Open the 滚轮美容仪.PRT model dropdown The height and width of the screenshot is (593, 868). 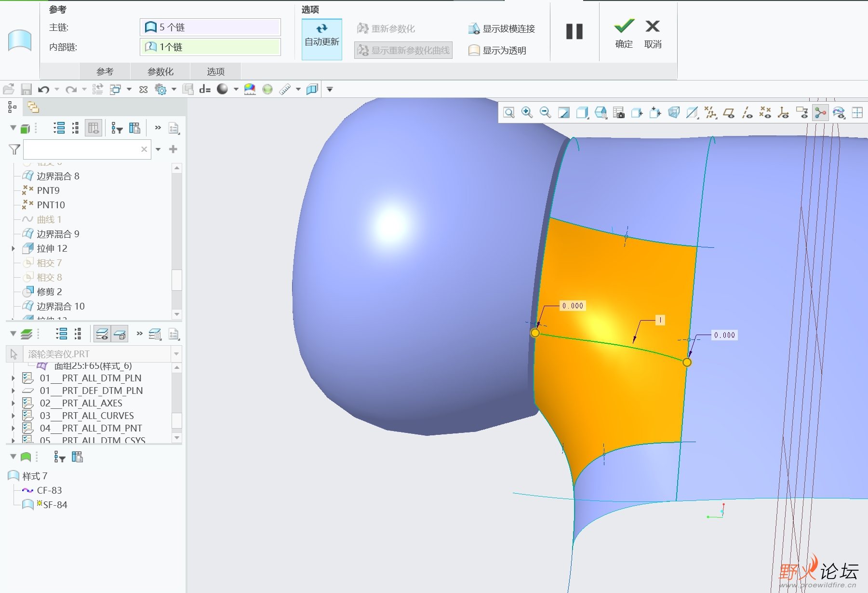click(x=176, y=354)
